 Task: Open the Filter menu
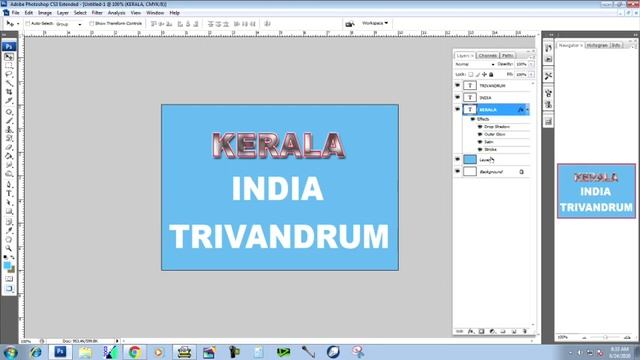click(x=97, y=13)
